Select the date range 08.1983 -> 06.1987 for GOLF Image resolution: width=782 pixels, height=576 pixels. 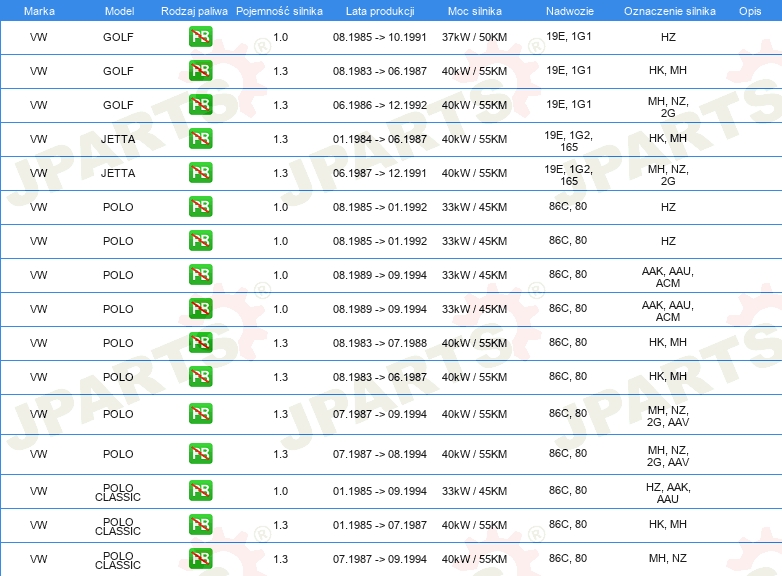(x=380, y=71)
